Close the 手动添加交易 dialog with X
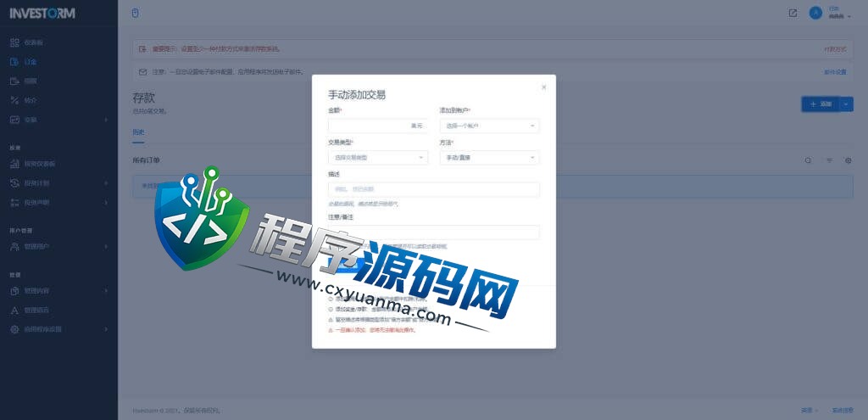Viewport: 868px width, 420px height. 543,87
